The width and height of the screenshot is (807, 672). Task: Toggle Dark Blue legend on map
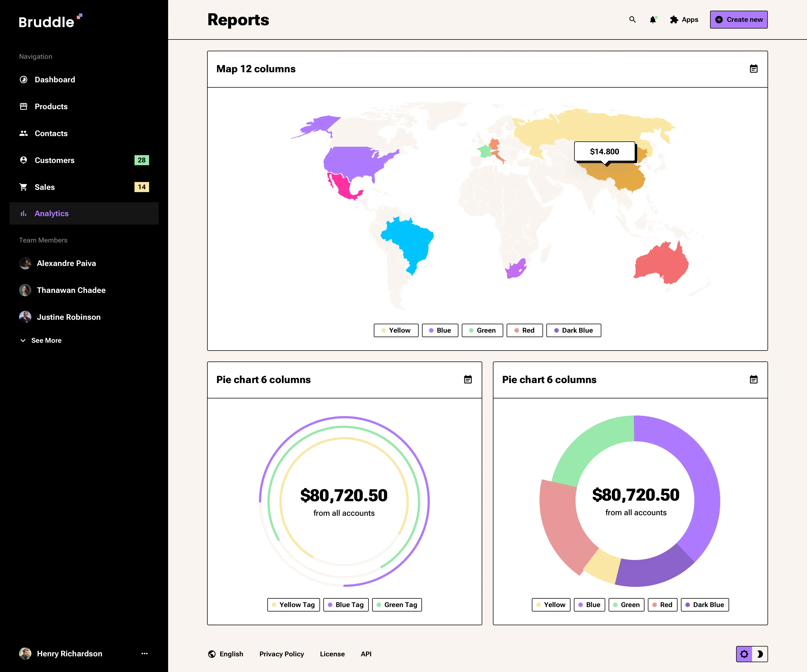click(573, 330)
